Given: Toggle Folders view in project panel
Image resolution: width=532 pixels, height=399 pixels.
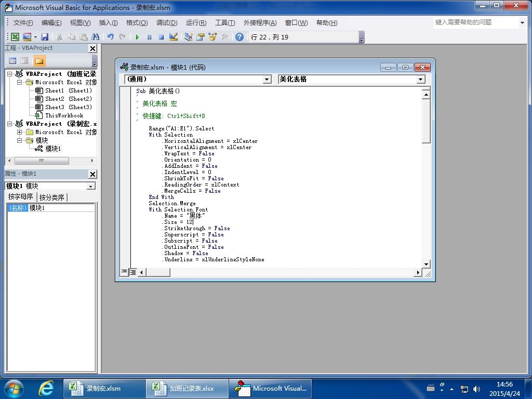Looking at the screenshot, I should click(x=39, y=61).
